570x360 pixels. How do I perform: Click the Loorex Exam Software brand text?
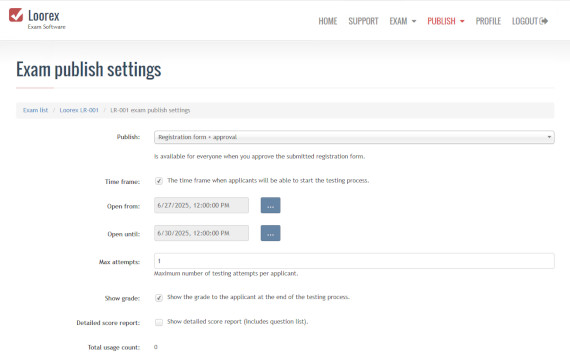coord(47,19)
